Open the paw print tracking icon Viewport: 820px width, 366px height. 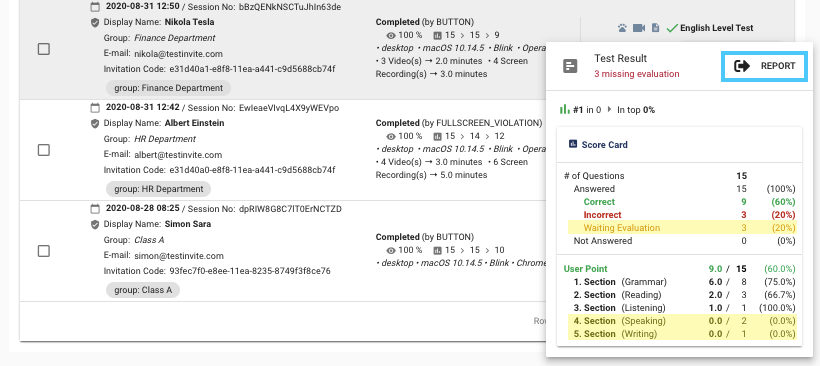(622, 28)
